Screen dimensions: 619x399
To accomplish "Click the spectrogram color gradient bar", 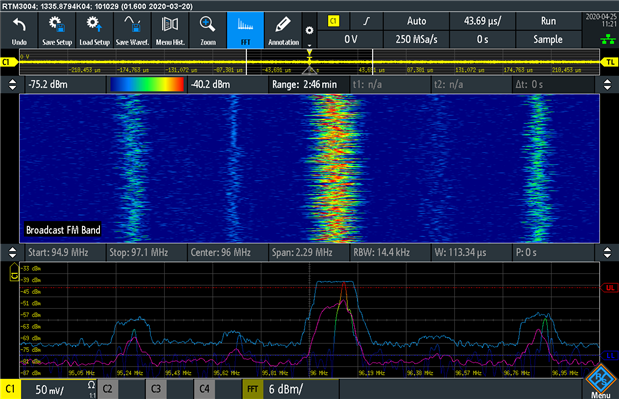I will click(x=147, y=84).
